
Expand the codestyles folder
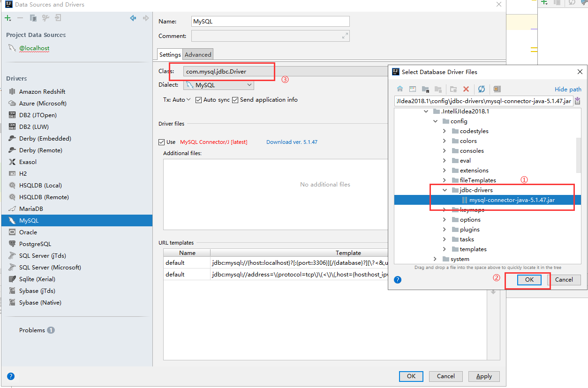[x=445, y=131]
